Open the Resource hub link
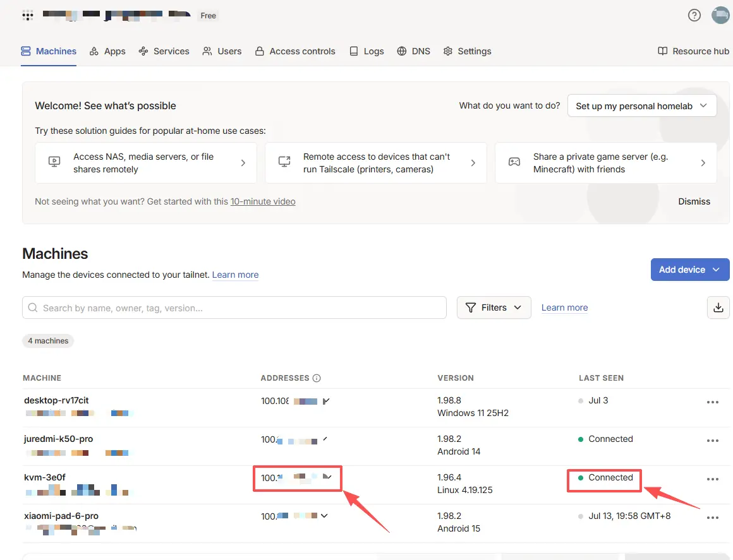The image size is (733, 560). 693,51
